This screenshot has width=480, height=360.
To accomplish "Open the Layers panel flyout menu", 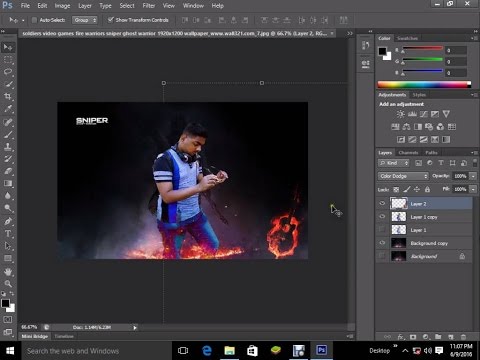I will (473, 153).
